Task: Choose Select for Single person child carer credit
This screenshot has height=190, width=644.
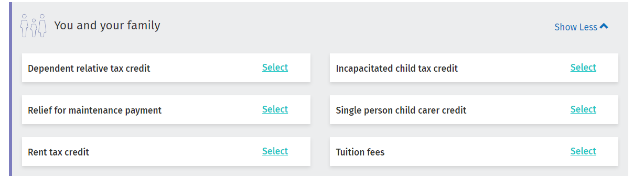Action: (x=583, y=109)
